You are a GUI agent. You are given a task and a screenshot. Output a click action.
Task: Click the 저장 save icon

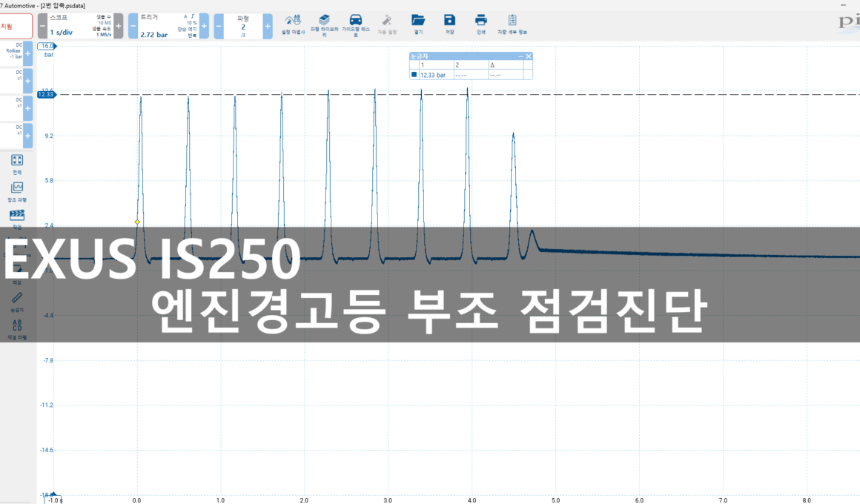(x=449, y=24)
